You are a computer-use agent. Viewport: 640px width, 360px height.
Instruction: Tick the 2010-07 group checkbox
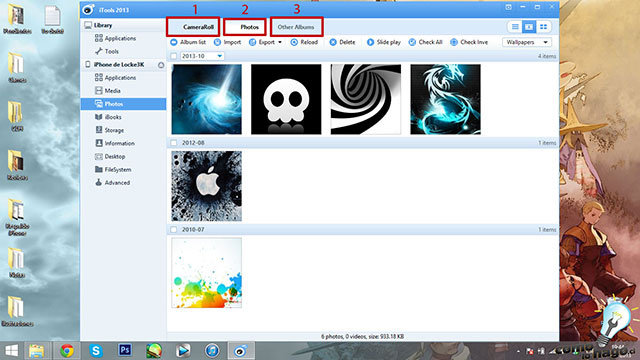[174, 230]
